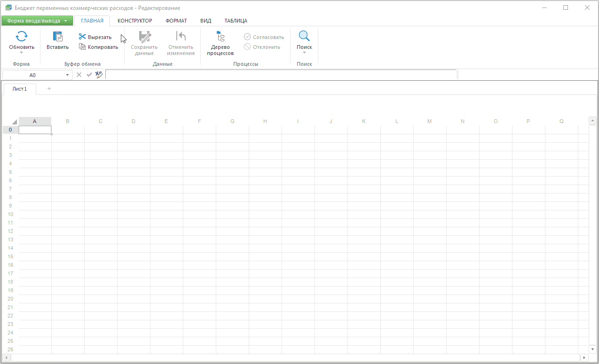Click the cancel X icon in formula bar
The image size is (599, 364).
(x=79, y=75)
